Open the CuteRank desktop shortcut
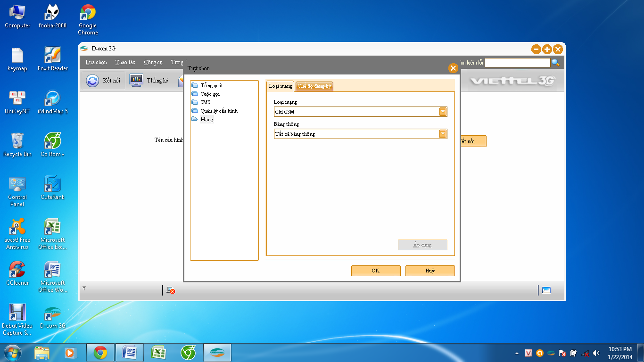The height and width of the screenshot is (362, 644). click(52, 188)
